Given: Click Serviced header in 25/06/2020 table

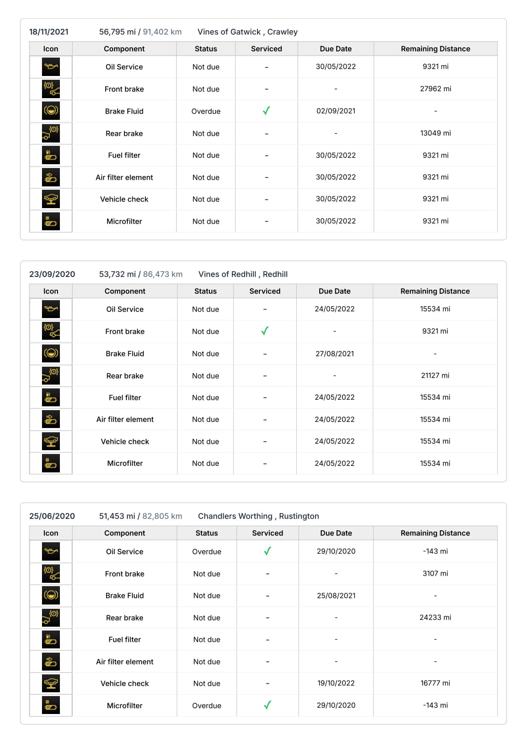Looking at the screenshot, I should [x=267, y=533].
